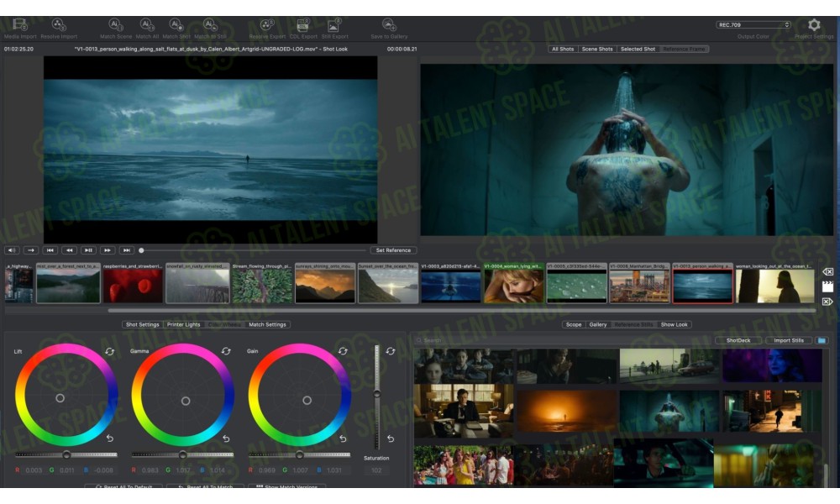Viewport: 840px width, 504px height.
Task: Toggle play/pause in the viewer
Action: click(x=88, y=250)
